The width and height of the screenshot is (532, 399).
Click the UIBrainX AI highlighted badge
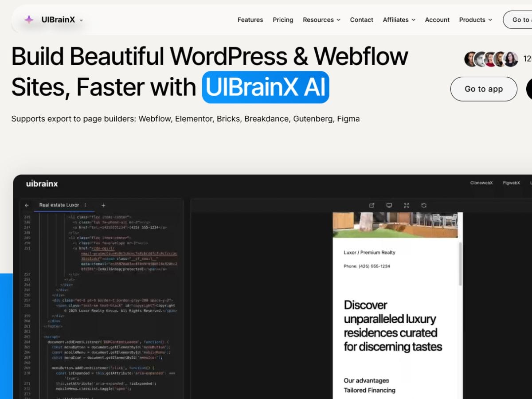[x=266, y=87]
